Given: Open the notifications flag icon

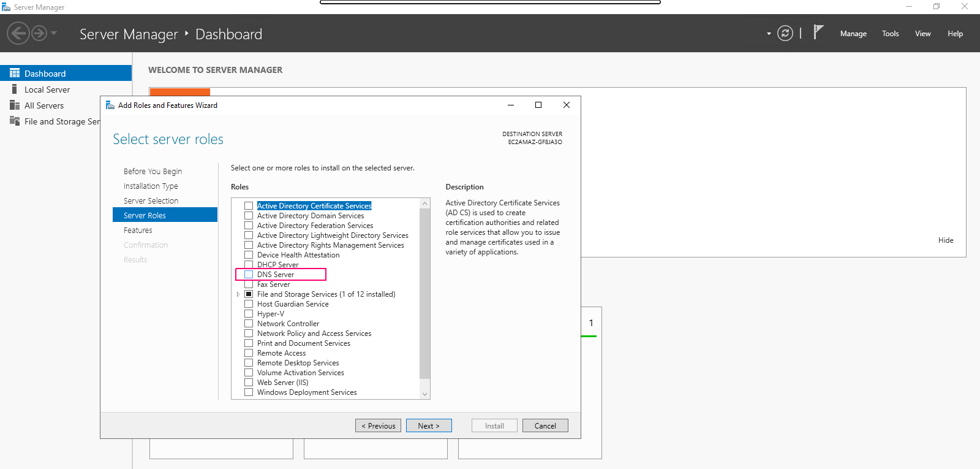Looking at the screenshot, I should click(818, 32).
